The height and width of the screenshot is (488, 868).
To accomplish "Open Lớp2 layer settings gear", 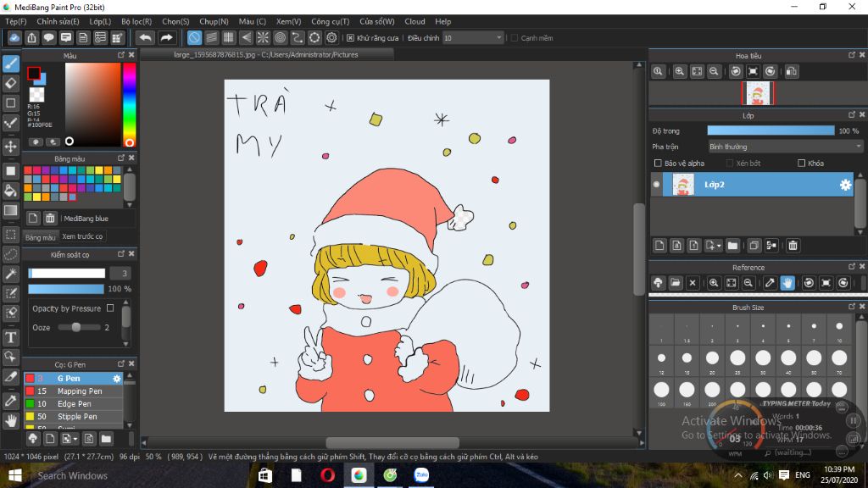I will pyautogui.click(x=845, y=185).
